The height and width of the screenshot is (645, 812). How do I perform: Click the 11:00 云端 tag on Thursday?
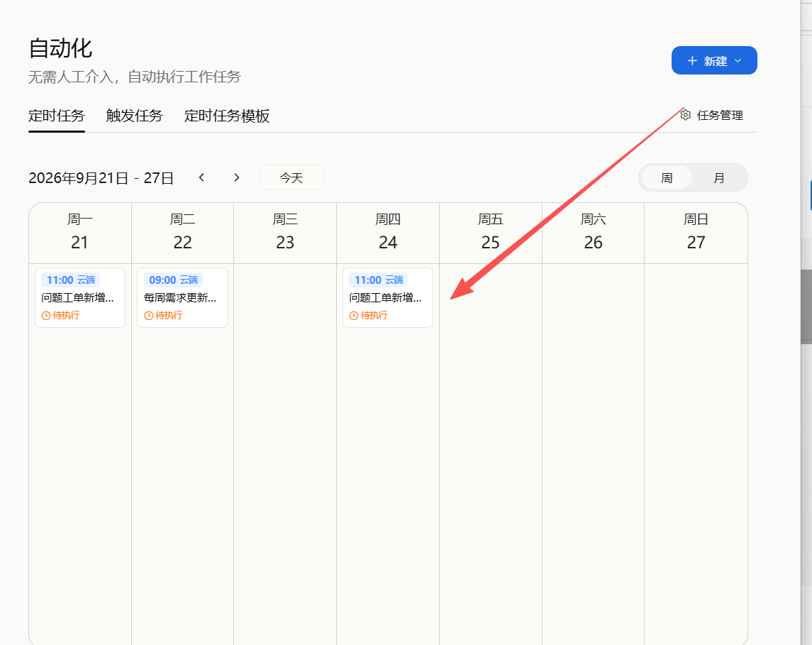[378, 280]
